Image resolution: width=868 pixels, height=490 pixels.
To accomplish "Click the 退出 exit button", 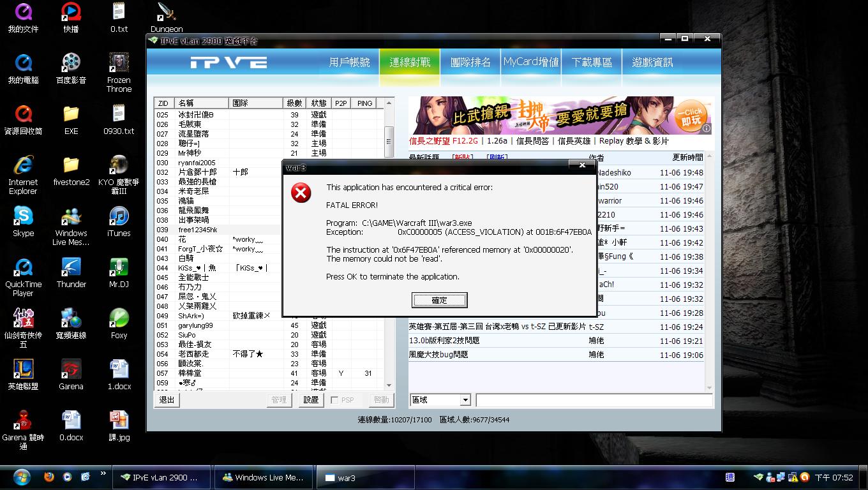I will (x=167, y=400).
